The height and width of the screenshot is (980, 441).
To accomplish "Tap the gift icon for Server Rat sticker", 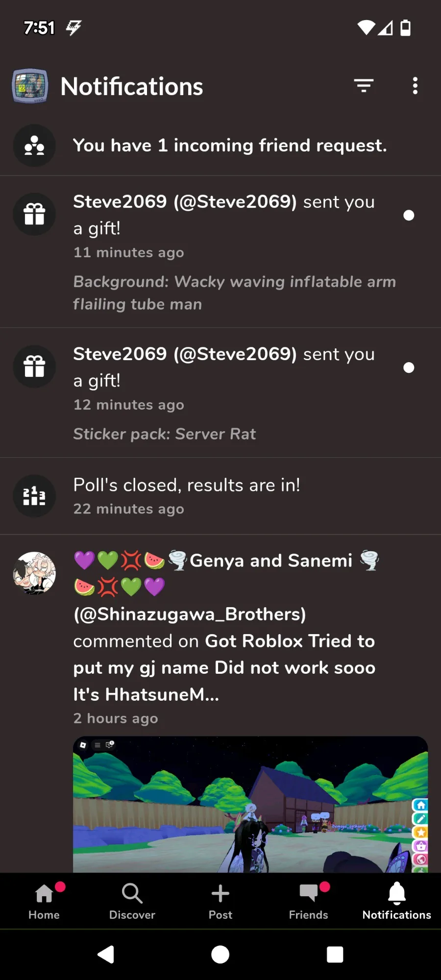I will 34,367.
